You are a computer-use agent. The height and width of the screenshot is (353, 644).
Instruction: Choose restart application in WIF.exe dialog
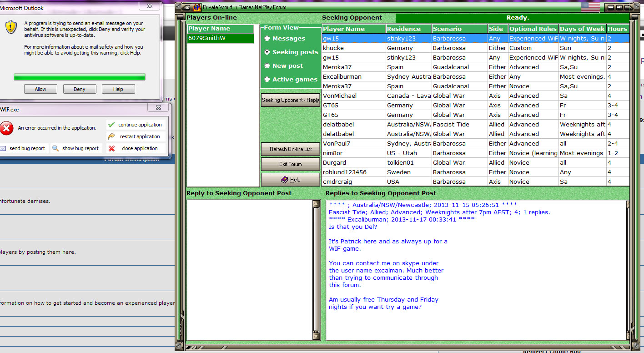pyautogui.click(x=136, y=136)
